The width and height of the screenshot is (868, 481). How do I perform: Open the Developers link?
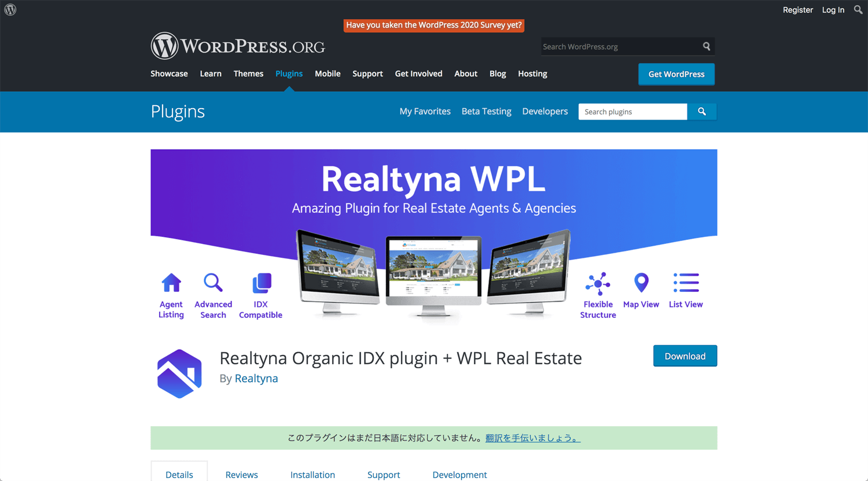point(545,112)
